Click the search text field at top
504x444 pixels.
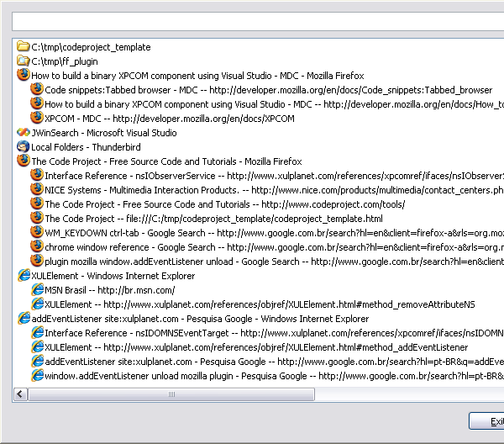pyautogui.click(x=258, y=22)
